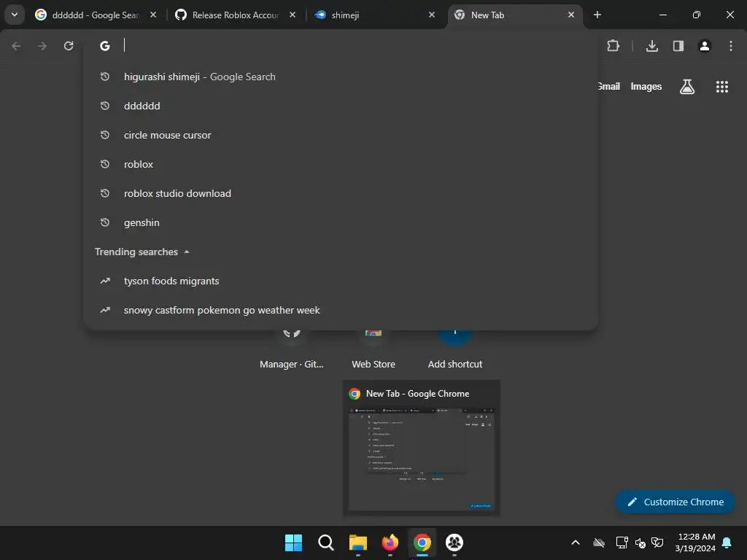747x560 pixels.
Task: Select the roblox history suggestion
Action: pos(341,164)
